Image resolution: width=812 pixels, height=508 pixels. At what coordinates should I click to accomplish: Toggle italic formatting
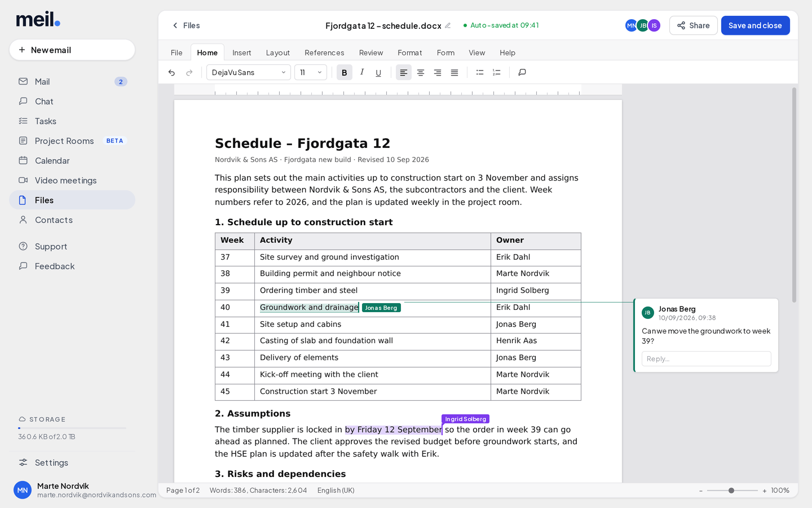361,72
